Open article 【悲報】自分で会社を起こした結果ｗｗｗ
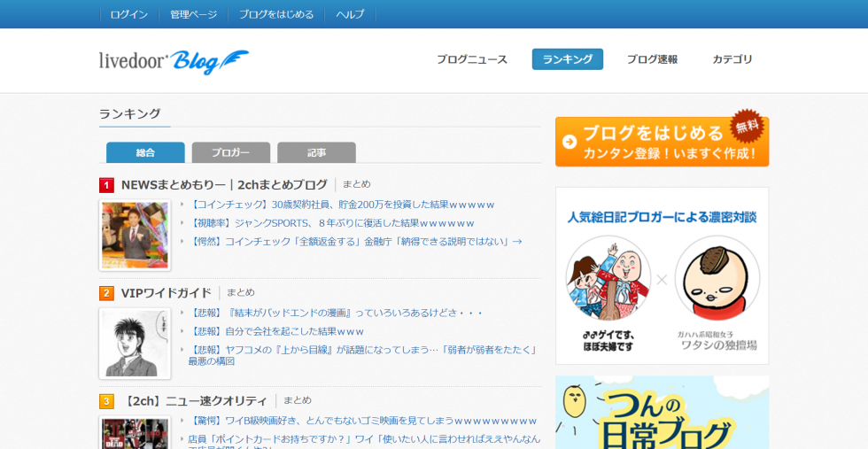The width and height of the screenshot is (868, 449). [x=276, y=331]
